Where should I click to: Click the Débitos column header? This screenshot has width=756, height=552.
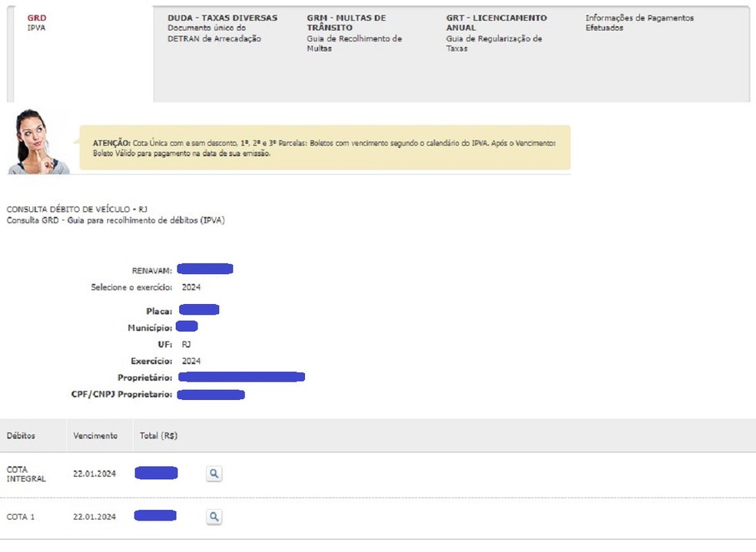tap(21, 435)
